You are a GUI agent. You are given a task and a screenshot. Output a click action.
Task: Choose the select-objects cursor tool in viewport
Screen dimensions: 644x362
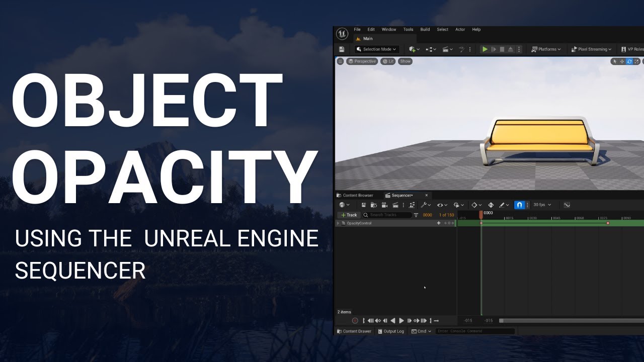pos(614,61)
